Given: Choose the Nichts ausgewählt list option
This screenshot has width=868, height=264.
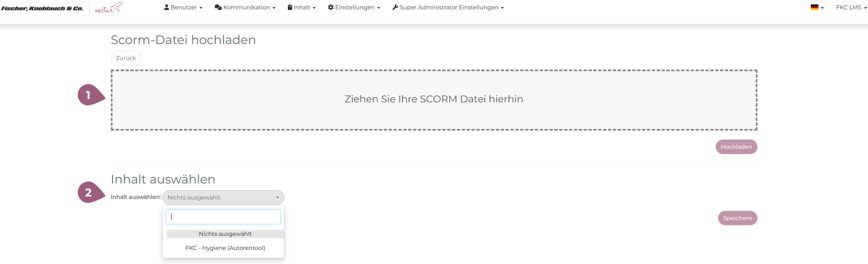Looking at the screenshot, I should (225, 234).
